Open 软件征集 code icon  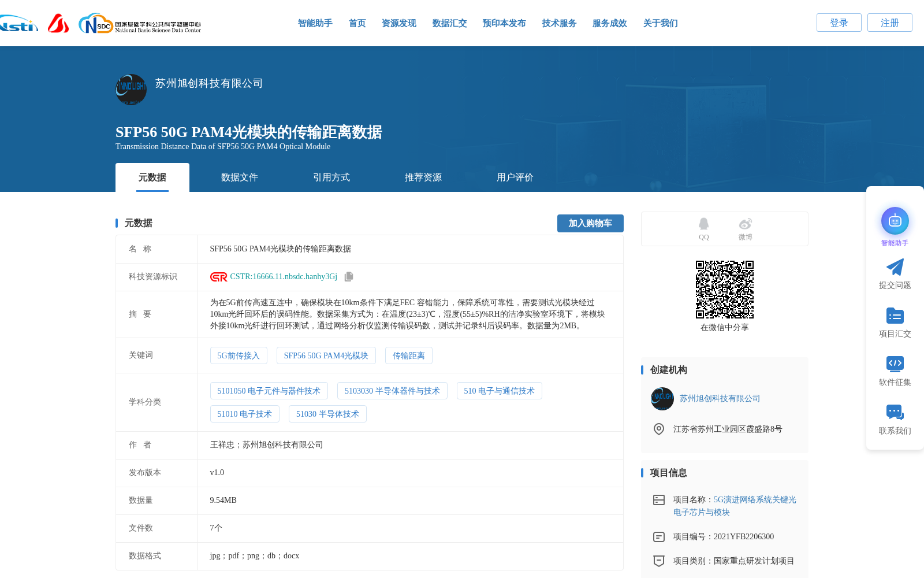(x=895, y=364)
